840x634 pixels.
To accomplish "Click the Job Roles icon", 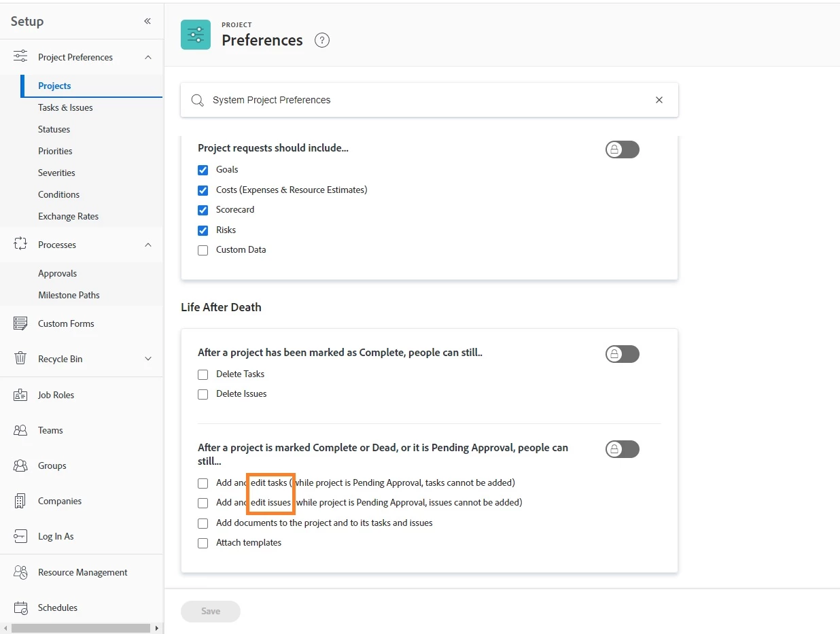I will (20, 395).
